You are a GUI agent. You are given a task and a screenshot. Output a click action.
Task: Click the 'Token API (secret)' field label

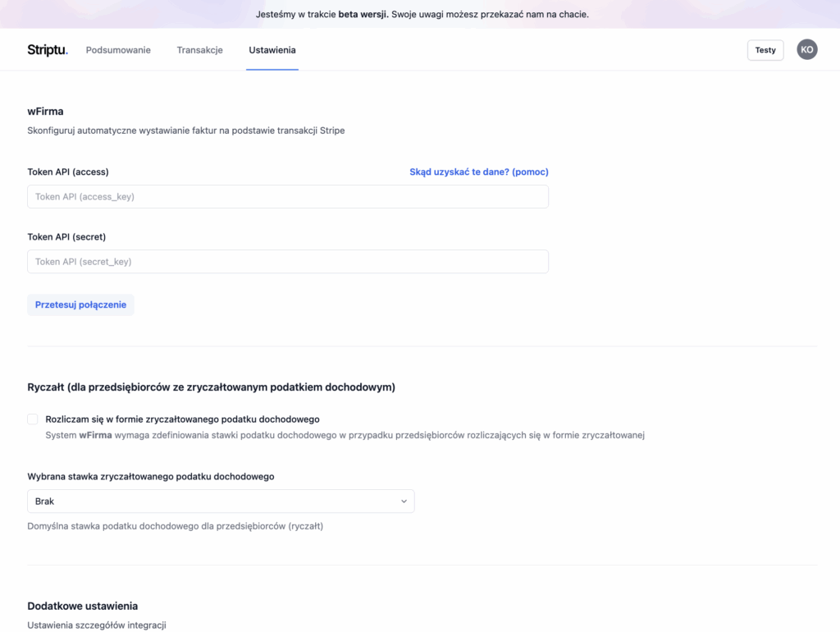pos(66,237)
